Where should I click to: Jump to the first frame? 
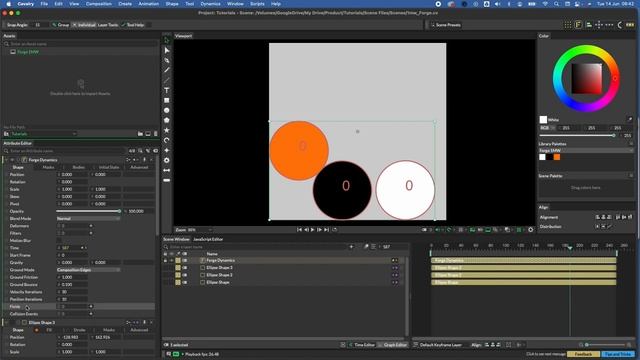(x=299, y=230)
